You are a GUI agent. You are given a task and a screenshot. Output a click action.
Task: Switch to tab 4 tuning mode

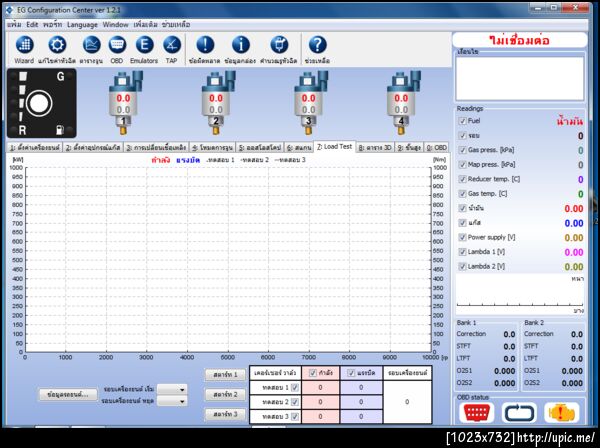(x=212, y=147)
